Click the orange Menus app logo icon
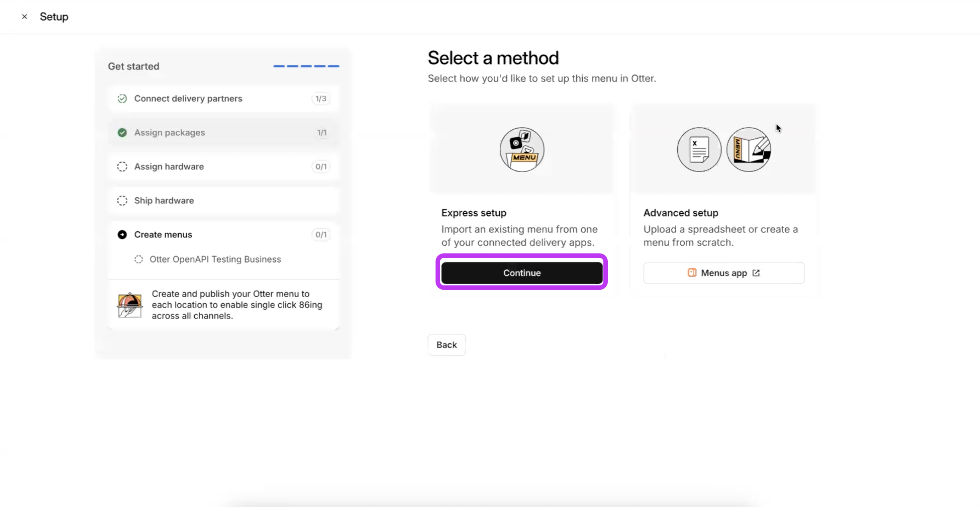The width and height of the screenshot is (980, 507). tap(692, 273)
